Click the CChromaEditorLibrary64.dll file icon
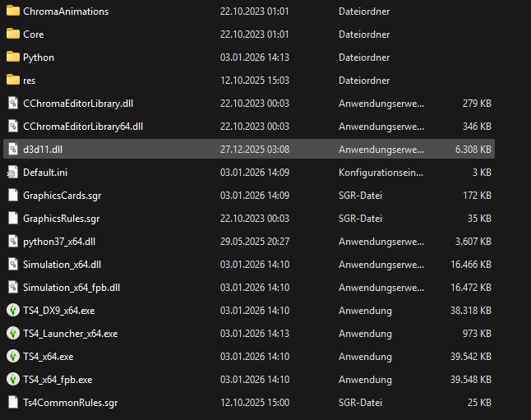Image resolution: width=531 pixels, height=420 pixels. 13,126
